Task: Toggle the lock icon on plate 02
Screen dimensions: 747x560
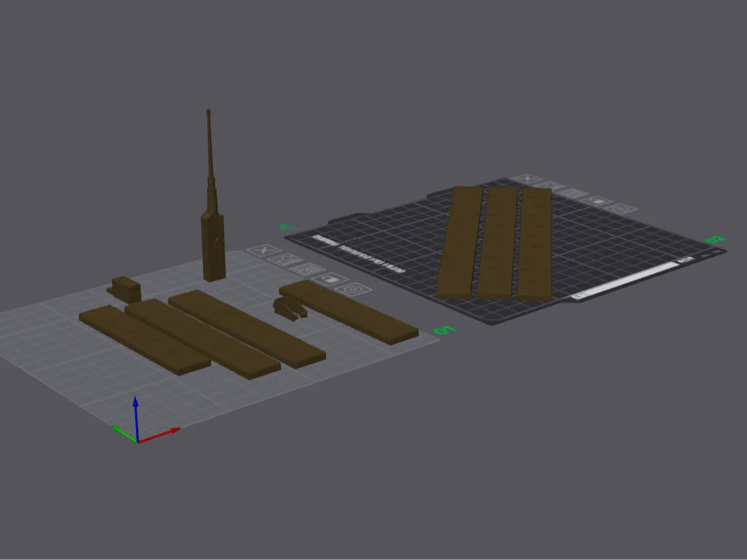Action: [x=596, y=201]
